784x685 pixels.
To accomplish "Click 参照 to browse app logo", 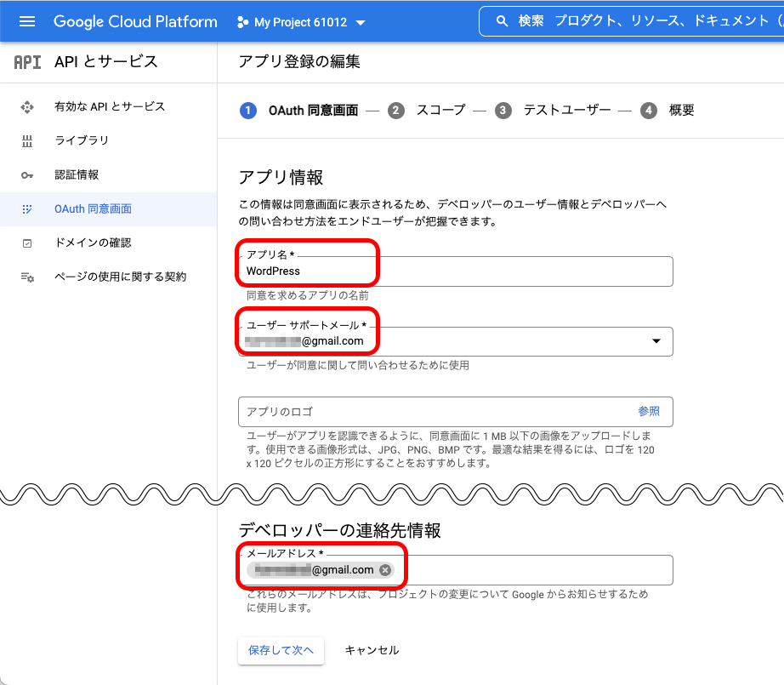I will tap(649, 411).
